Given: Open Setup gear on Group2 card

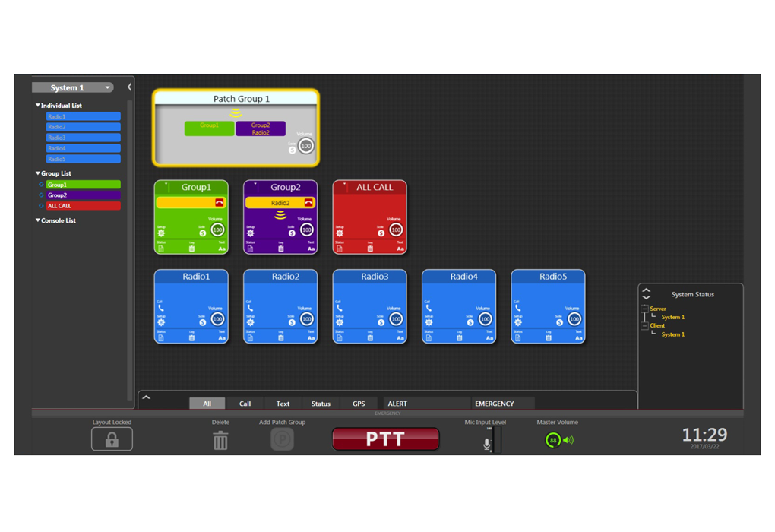Looking at the screenshot, I should [x=251, y=233].
